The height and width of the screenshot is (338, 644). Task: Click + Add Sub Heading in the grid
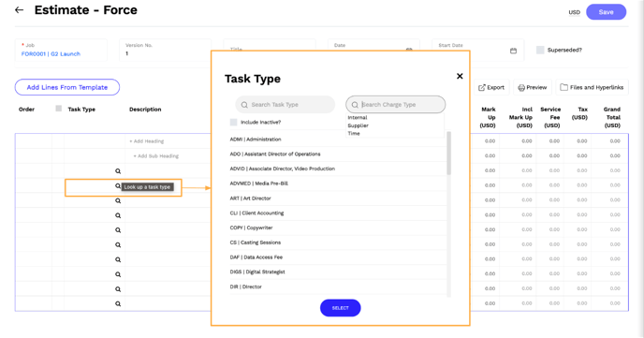tap(155, 156)
